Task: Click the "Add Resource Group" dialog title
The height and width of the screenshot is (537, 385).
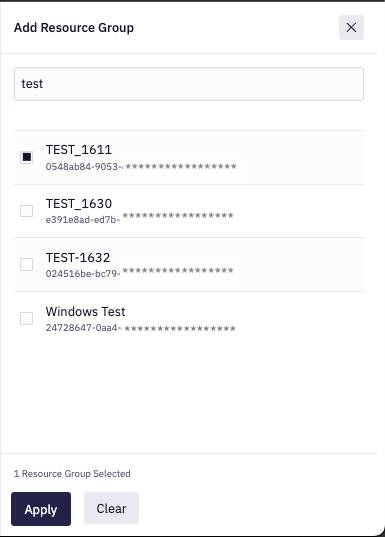Action: [x=74, y=28]
